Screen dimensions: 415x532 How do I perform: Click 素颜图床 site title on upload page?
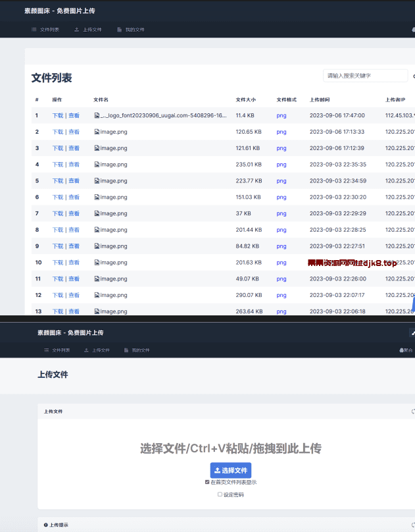[70, 332]
